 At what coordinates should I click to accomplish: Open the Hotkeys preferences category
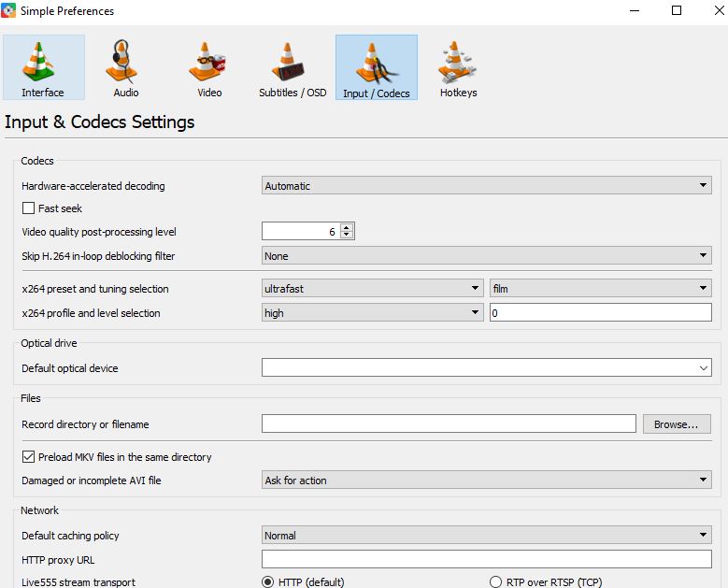point(458,67)
